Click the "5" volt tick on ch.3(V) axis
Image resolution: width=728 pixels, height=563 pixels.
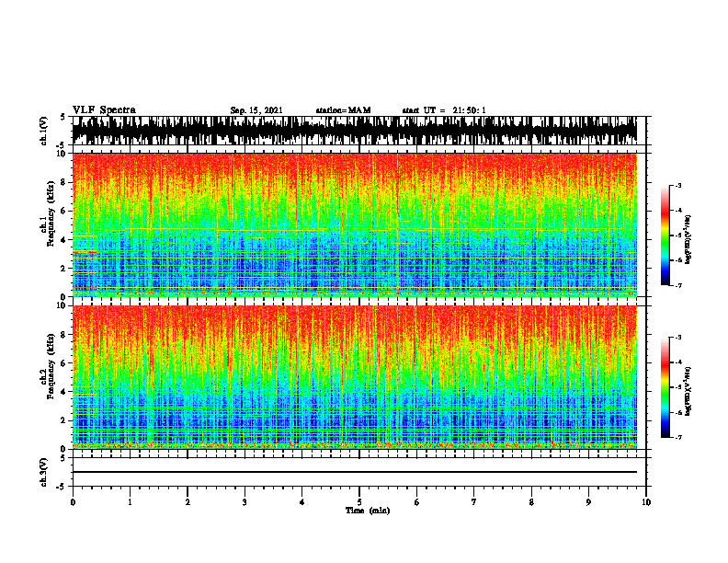point(63,458)
